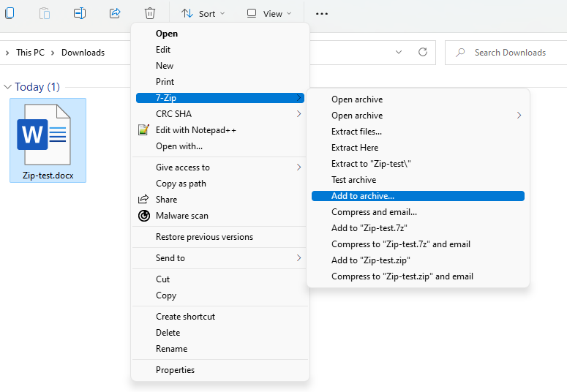Click the Rename icon in toolbar
The image size is (567, 392).
click(80, 13)
